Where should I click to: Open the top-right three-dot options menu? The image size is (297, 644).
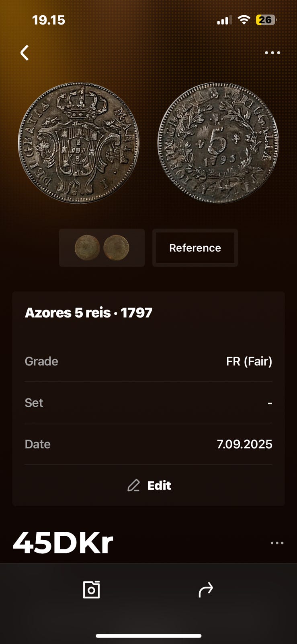pyautogui.click(x=272, y=53)
